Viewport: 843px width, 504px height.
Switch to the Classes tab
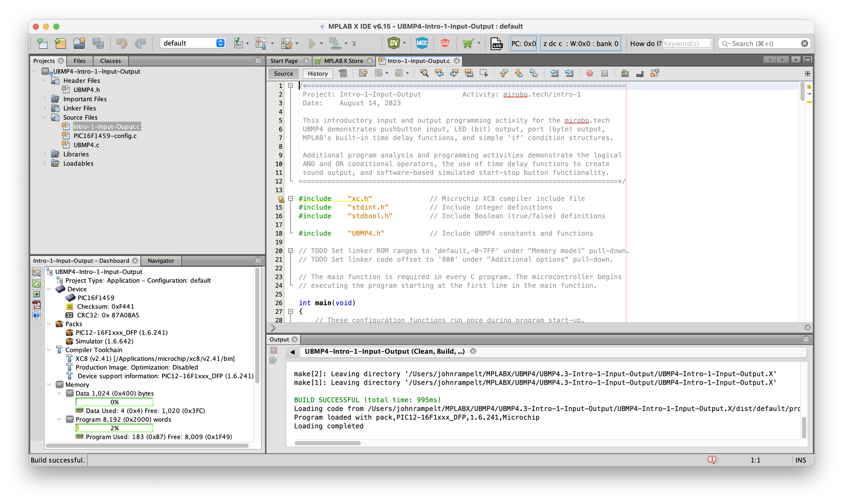point(111,61)
